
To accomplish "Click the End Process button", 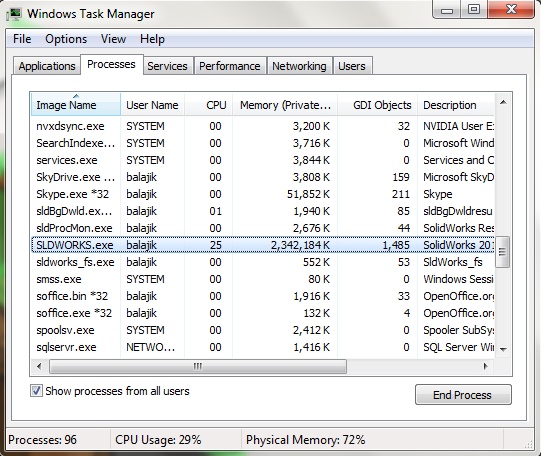I will [463, 395].
